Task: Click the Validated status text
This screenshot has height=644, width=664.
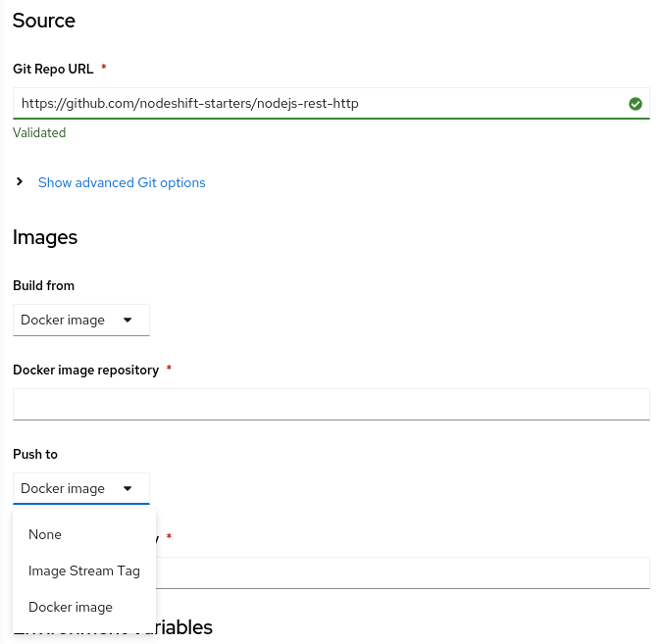Action: pos(39,133)
